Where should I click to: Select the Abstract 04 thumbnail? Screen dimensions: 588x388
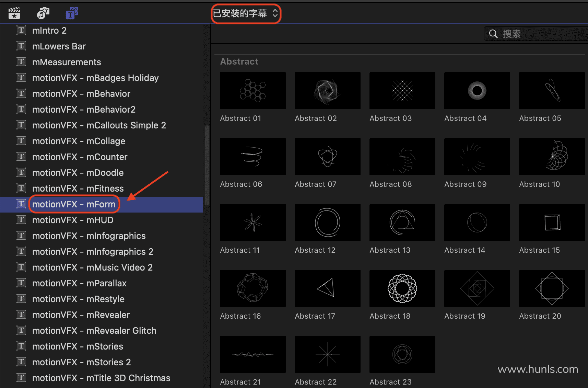[477, 91]
